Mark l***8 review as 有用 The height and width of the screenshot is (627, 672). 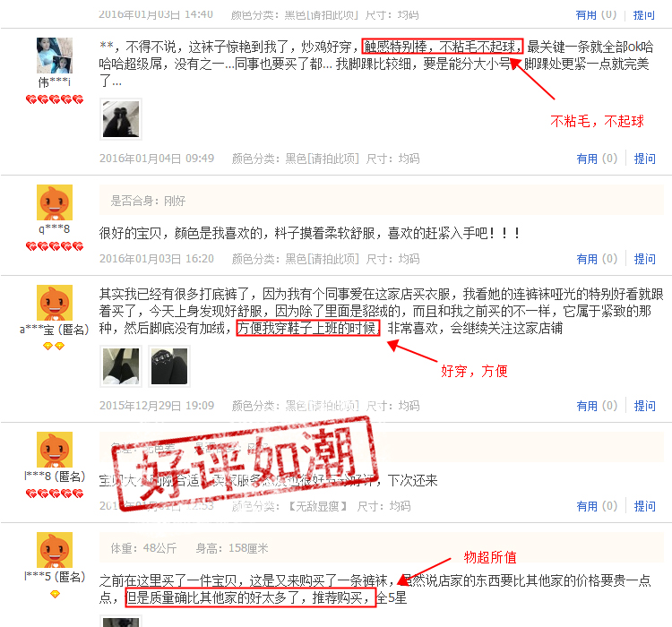[x=597, y=506]
